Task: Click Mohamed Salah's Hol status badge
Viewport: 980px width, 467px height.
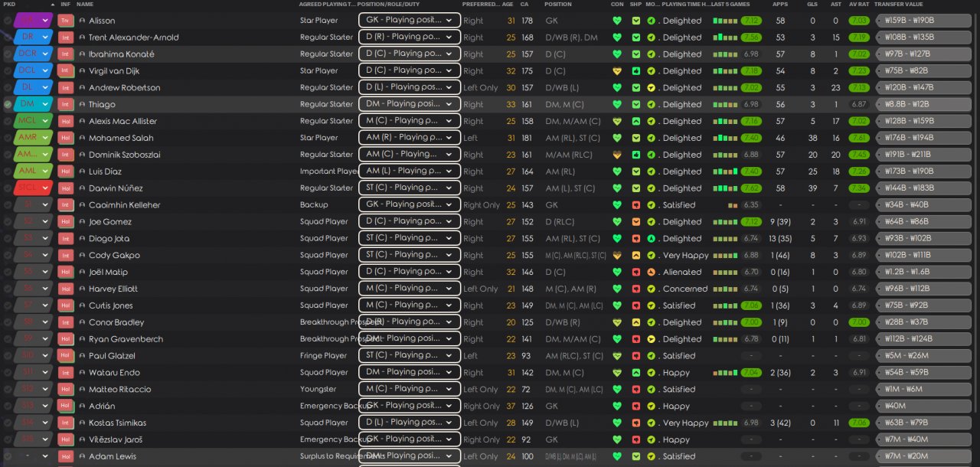Action: [x=66, y=138]
